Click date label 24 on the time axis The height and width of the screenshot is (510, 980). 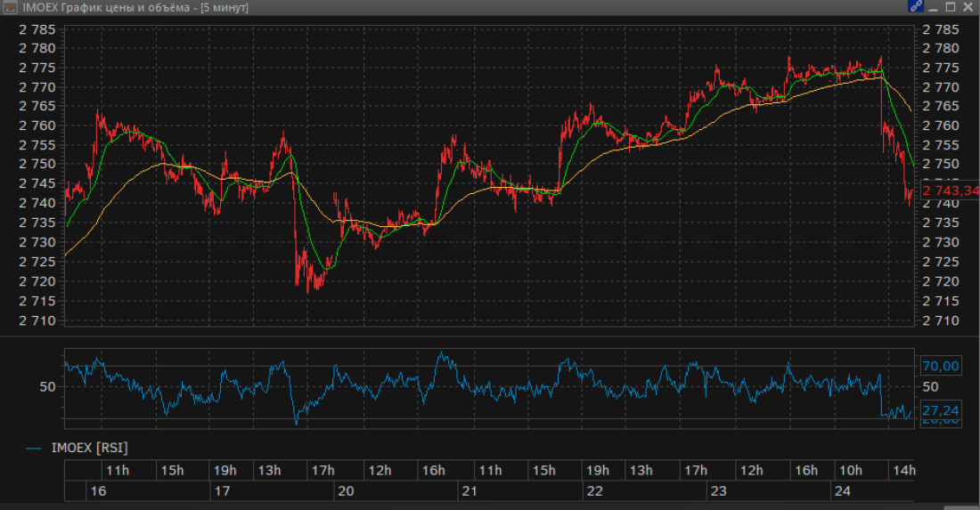pos(843,491)
